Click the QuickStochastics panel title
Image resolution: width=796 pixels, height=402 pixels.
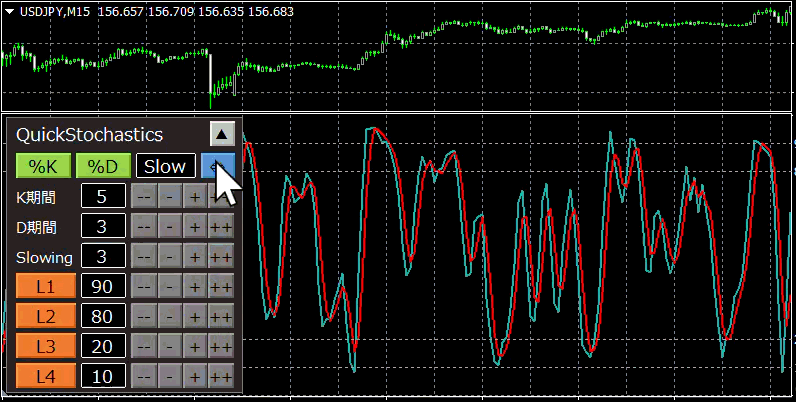(x=89, y=135)
